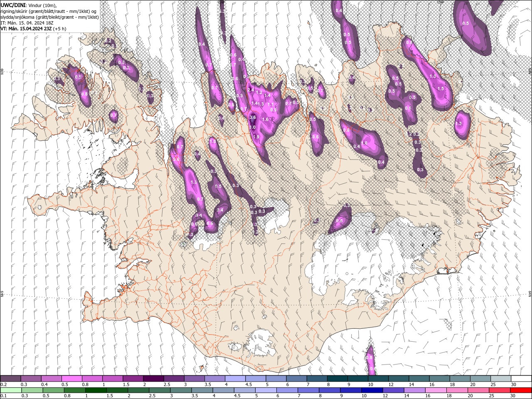Screen dimensions: 532x399
Task: Pick the lower-row rain swatch starting at 2.5
Action: point(159,390)
